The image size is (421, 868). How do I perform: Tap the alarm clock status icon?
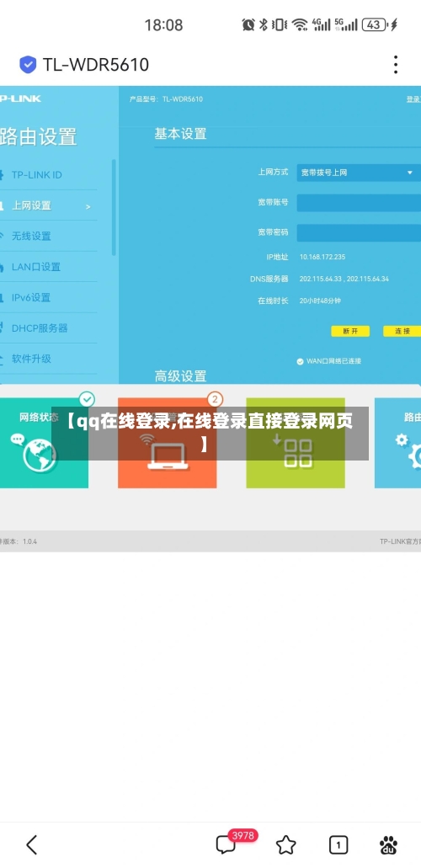pyautogui.click(x=248, y=24)
